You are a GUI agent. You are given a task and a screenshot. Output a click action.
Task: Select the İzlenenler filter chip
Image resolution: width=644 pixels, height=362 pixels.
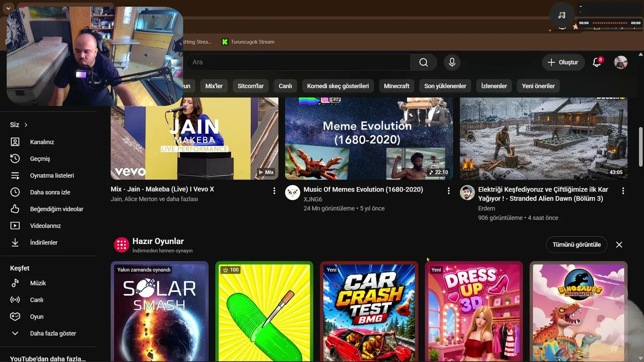click(494, 86)
